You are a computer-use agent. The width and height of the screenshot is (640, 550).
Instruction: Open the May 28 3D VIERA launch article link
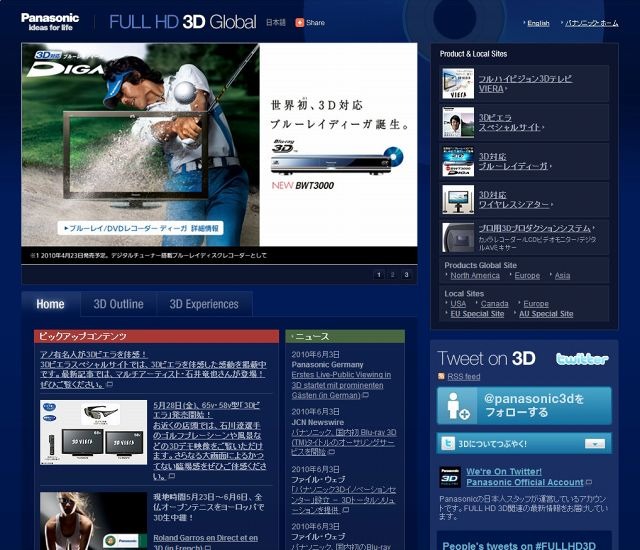coord(210,441)
